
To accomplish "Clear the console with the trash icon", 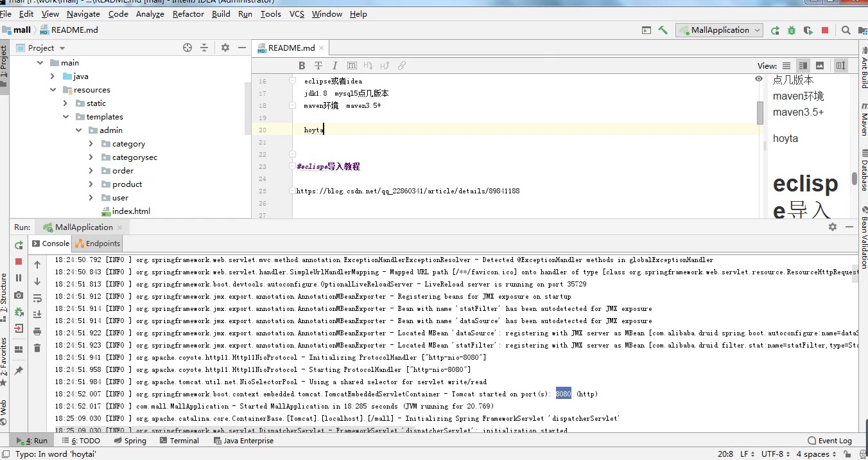I will click(37, 348).
